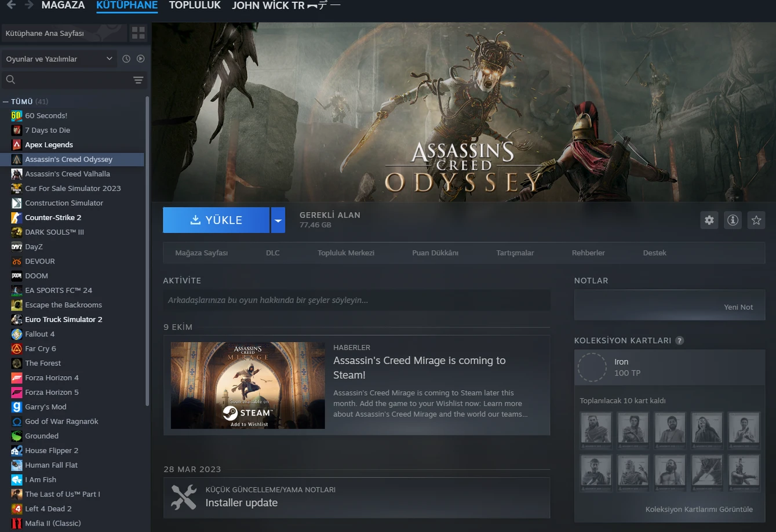The height and width of the screenshot is (532, 776).
Task: Select Mafia II (Classic) in library
Action: (x=53, y=523)
